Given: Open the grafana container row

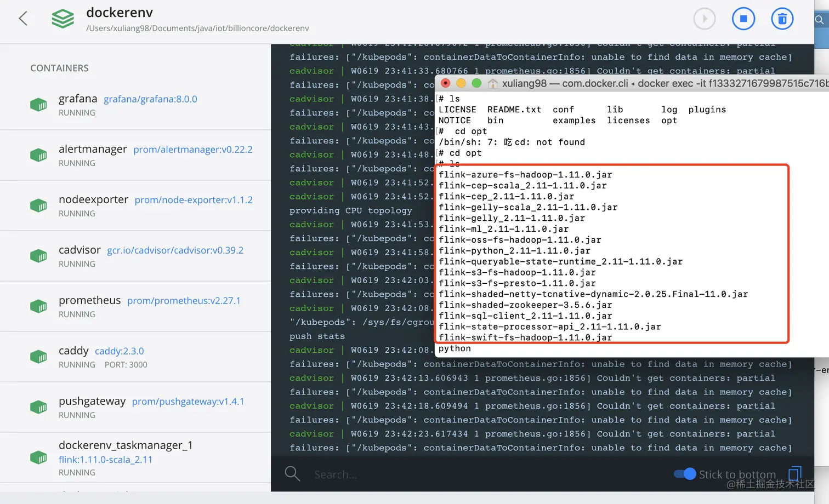Looking at the screenshot, I should click(x=135, y=105).
